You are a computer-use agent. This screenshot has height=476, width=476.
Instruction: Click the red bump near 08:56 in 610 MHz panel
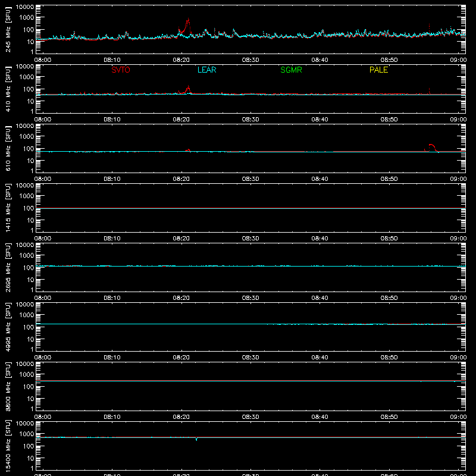coord(431,148)
